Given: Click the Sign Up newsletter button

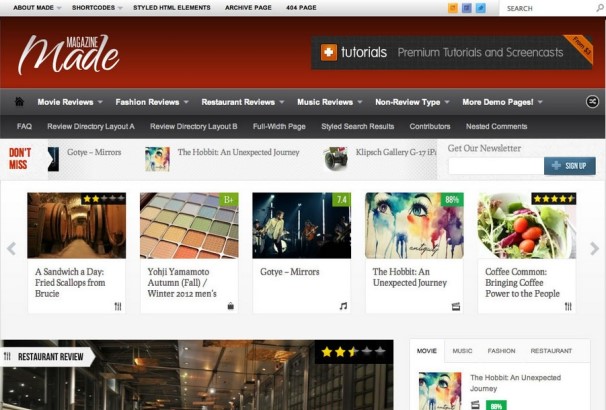Looking at the screenshot, I should point(570,166).
